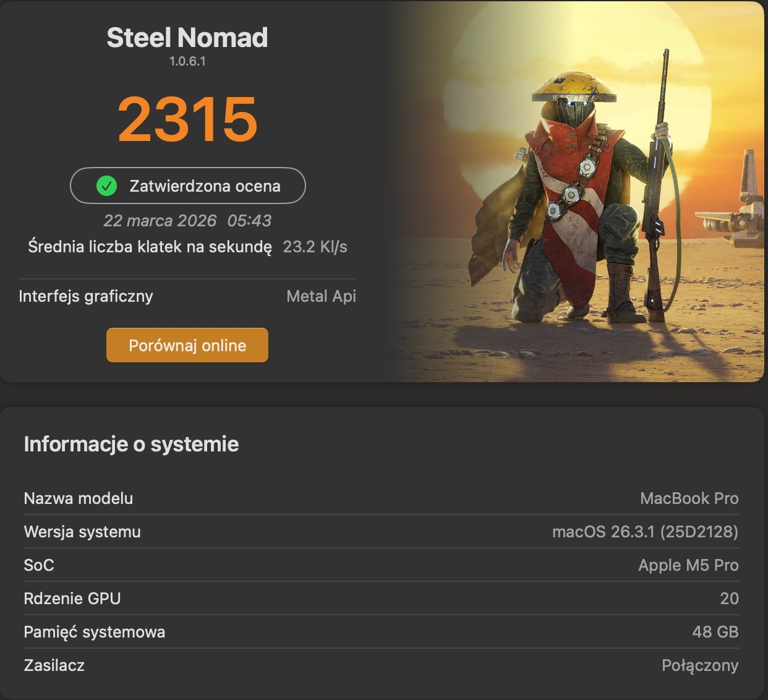The height and width of the screenshot is (700, 768).
Task: Click the Średnia liczba klatek na sekundę label
Action: point(150,247)
